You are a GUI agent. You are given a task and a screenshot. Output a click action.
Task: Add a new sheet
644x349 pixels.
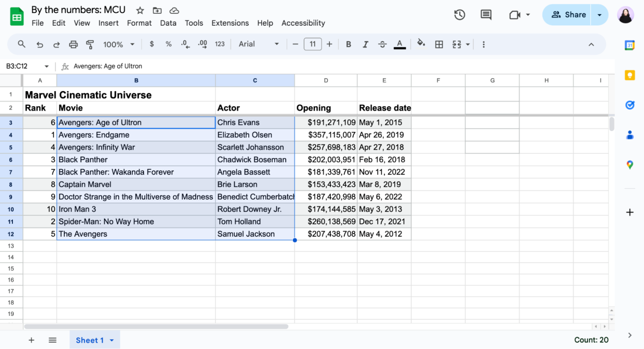(x=31, y=340)
